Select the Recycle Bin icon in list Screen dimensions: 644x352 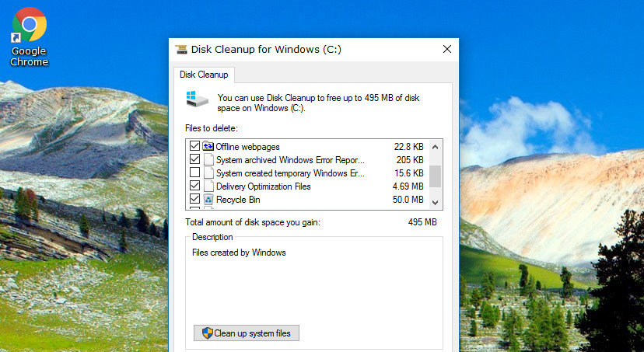[208, 200]
